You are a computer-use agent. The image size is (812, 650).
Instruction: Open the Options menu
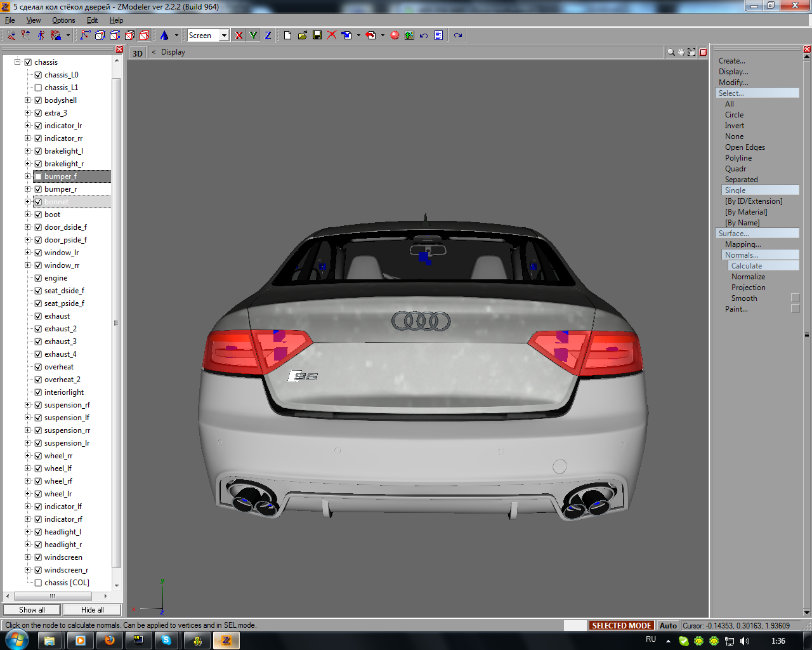coord(63,20)
